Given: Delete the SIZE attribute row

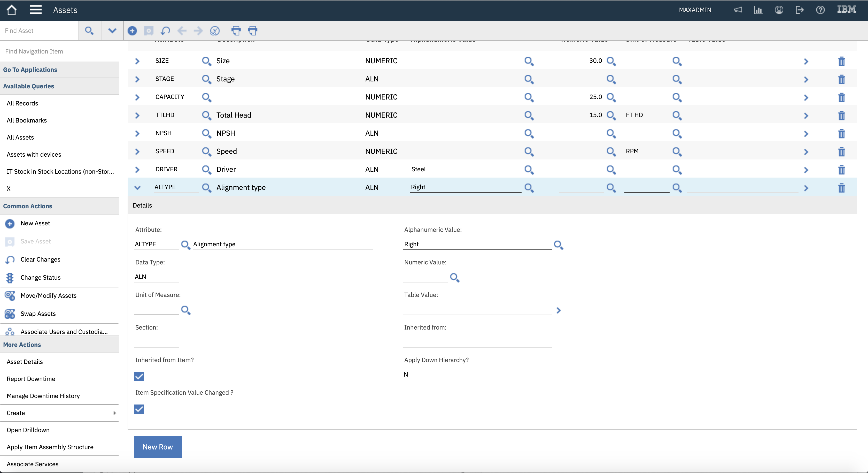Looking at the screenshot, I should point(841,61).
